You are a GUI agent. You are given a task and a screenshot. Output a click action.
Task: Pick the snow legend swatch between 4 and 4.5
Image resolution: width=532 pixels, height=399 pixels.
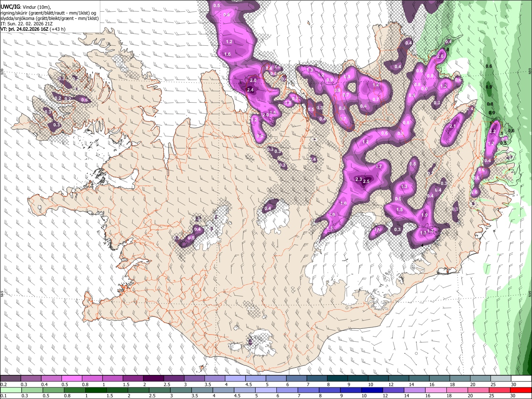coord(235,379)
